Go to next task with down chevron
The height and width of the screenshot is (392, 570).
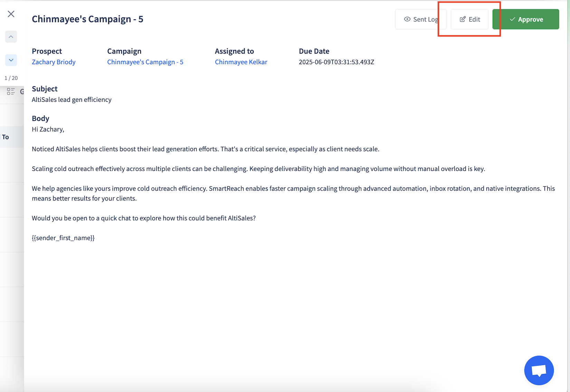(x=11, y=60)
